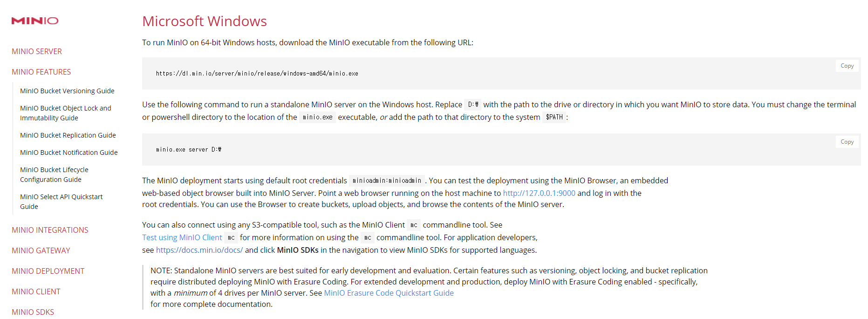Copy the minio.exe server command

(x=847, y=142)
